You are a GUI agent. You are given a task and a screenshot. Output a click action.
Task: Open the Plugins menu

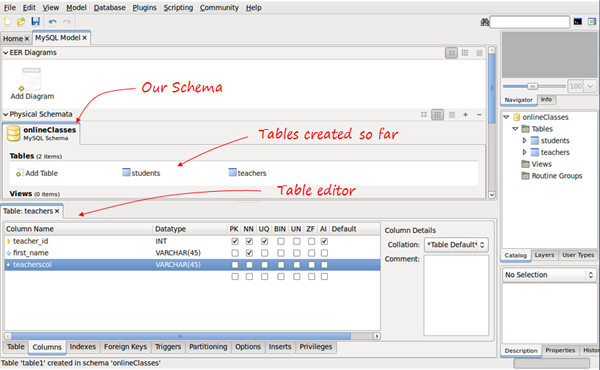point(144,8)
